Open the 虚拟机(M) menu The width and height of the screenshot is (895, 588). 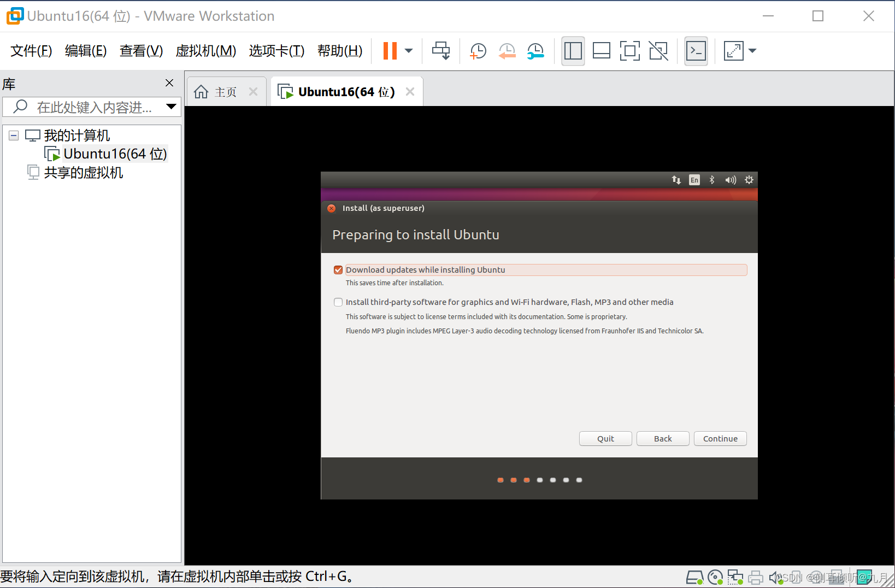pos(206,51)
